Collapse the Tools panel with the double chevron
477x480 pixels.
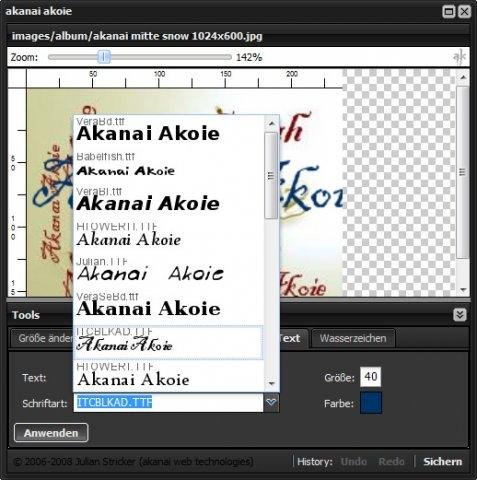point(460,315)
